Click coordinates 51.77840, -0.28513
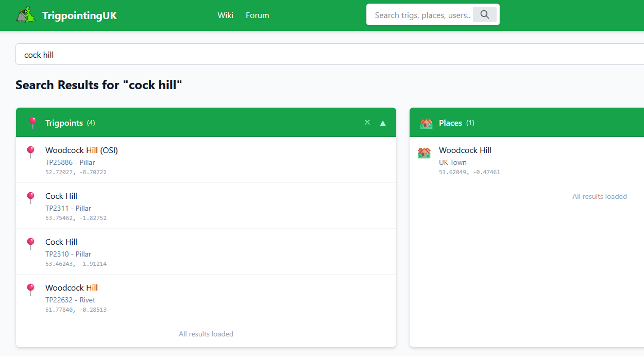The image size is (644, 356). 76,310
